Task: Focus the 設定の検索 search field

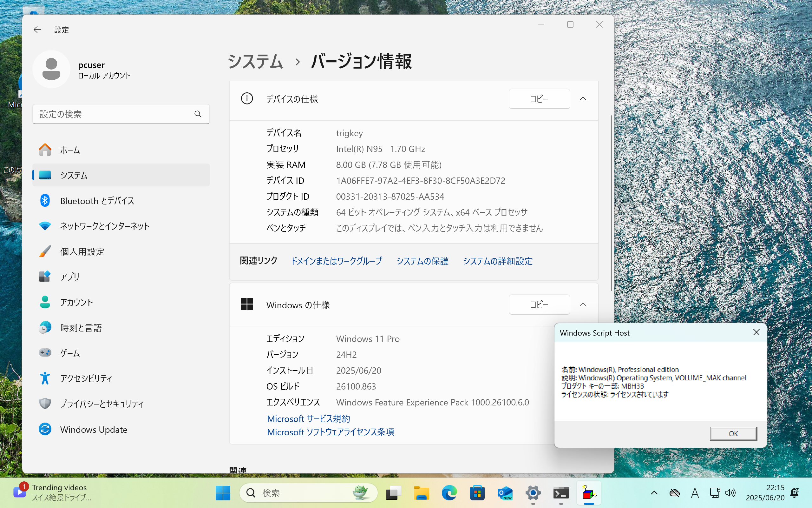Action: click(x=121, y=114)
